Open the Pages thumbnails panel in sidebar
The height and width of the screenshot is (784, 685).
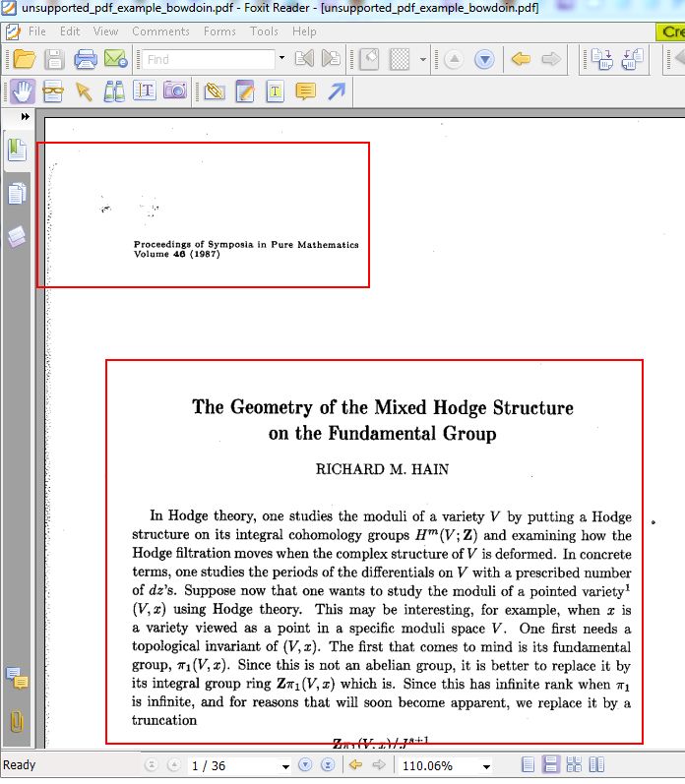click(x=18, y=194)
